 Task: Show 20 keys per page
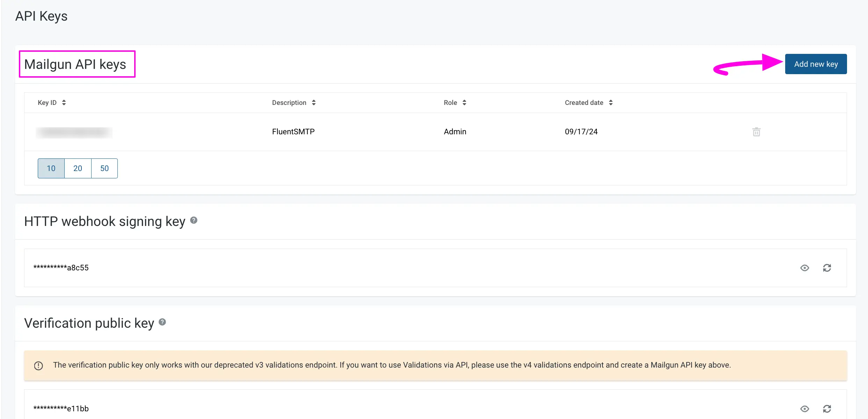(78, 168)
